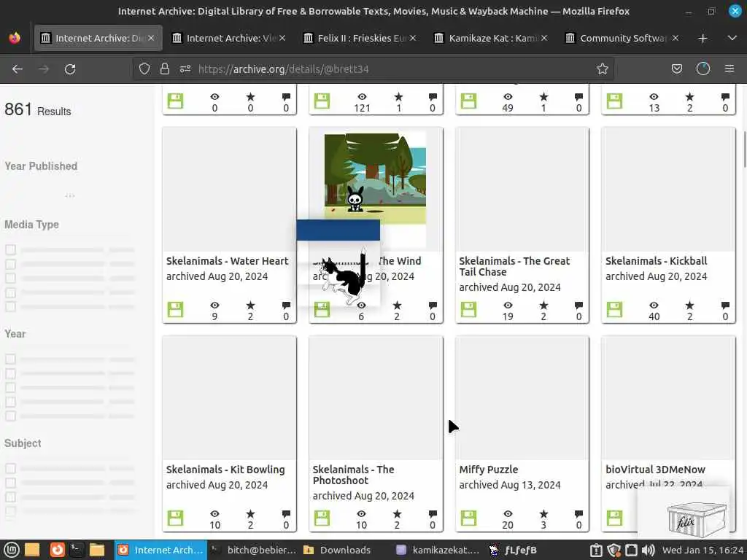Image resolution: width=747 pixels, height=560 pixels.
Task: Close the Community Software tab
Action: click(x=675, y=38)
